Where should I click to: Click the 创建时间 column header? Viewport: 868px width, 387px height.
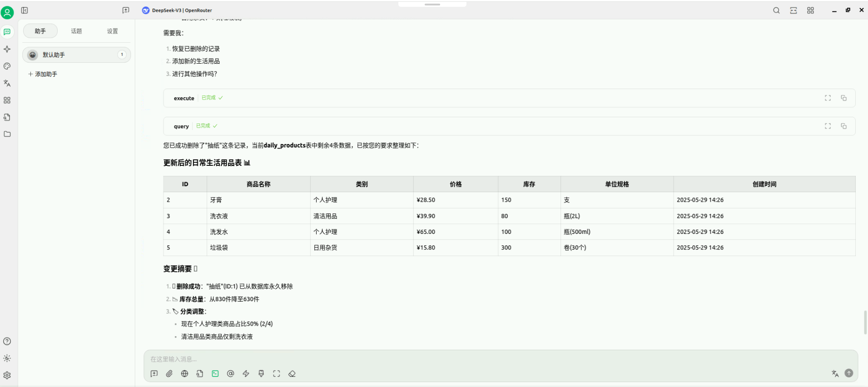[764, 184]
